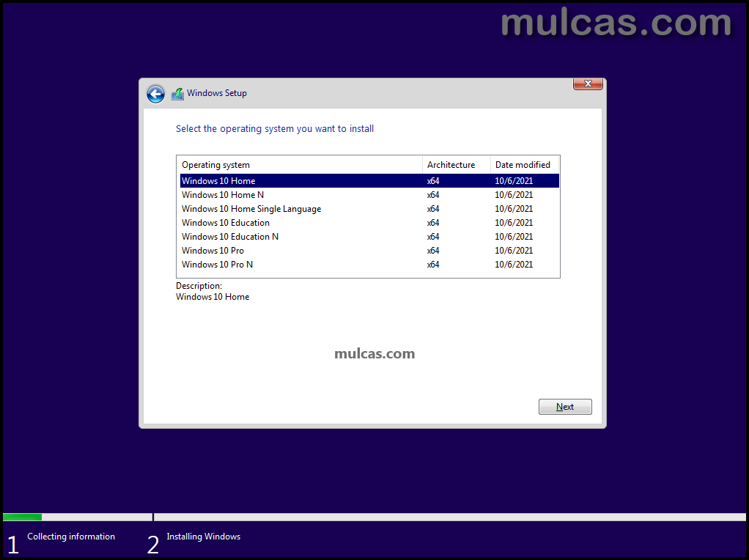The height and width of the screenshot is (560, 749).
Task: Click the Windows Setup title bar icon
Action: tap(177, 94)
